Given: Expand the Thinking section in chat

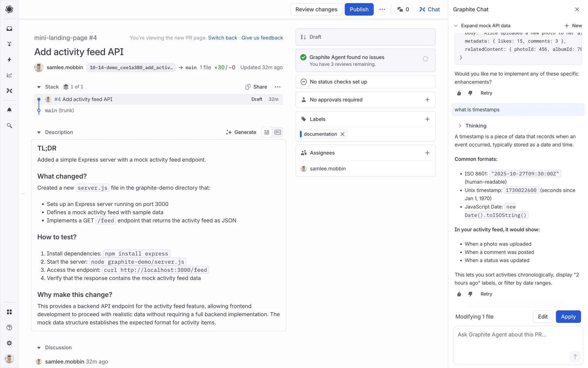Looking at the screenshot, I should pos(460,126).
